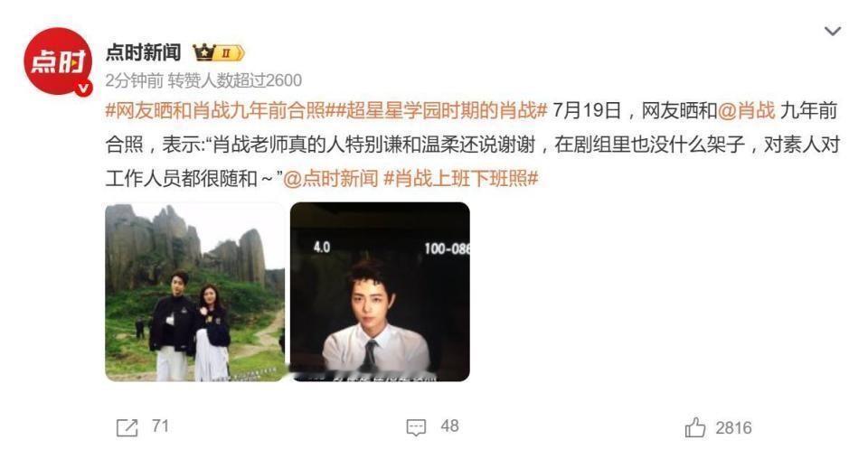This screenshot has width=868, height=449.
Task: Click the comment count 48
Action: tap(449, 426)
